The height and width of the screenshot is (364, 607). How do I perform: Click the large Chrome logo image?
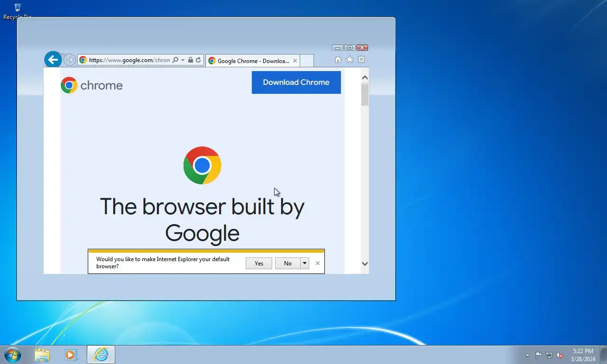202,165
